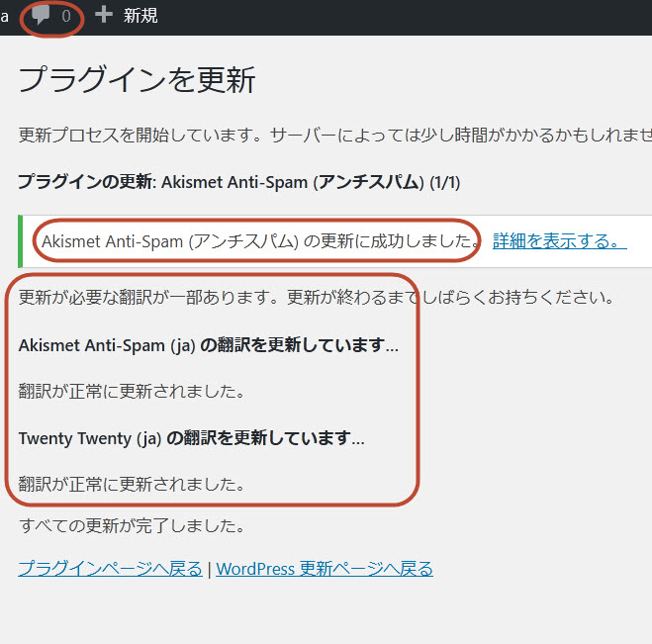Follow the プラグインページへ戻る link
The image size is (652, 644).
110,569
